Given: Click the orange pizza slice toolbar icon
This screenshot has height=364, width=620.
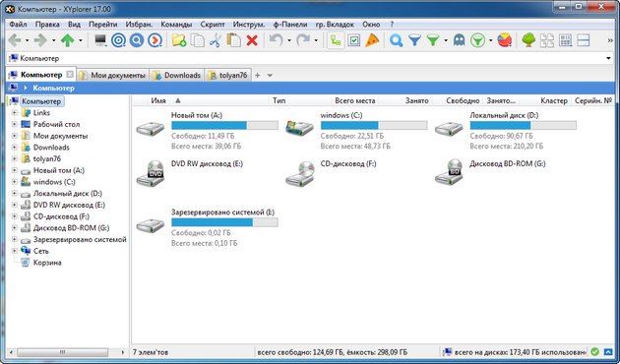Looking at the screenshot, I should pos(372,40).
